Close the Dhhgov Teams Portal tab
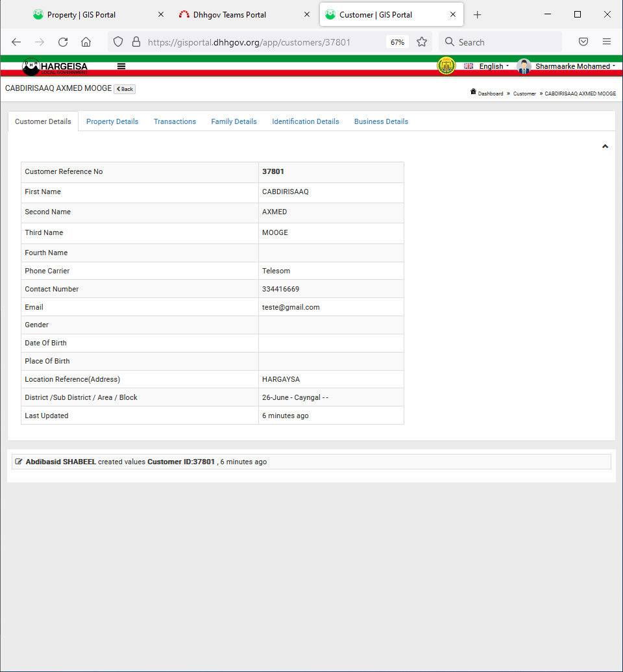623x672 pixels. 307,14
